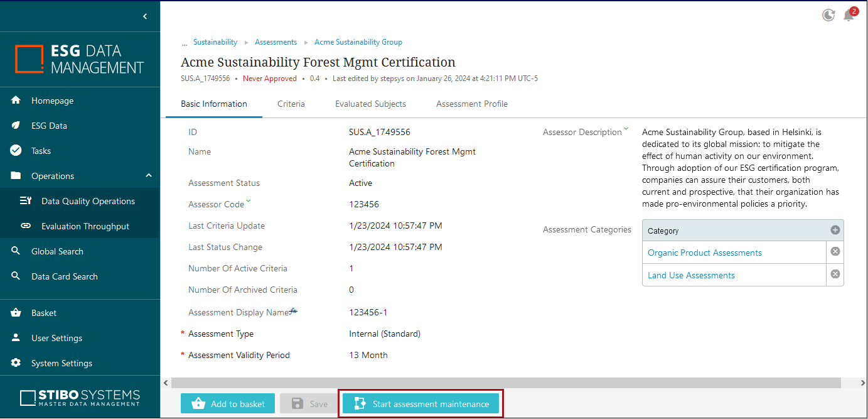
Task: Switch to the Criteria tab
Action: 291,104
